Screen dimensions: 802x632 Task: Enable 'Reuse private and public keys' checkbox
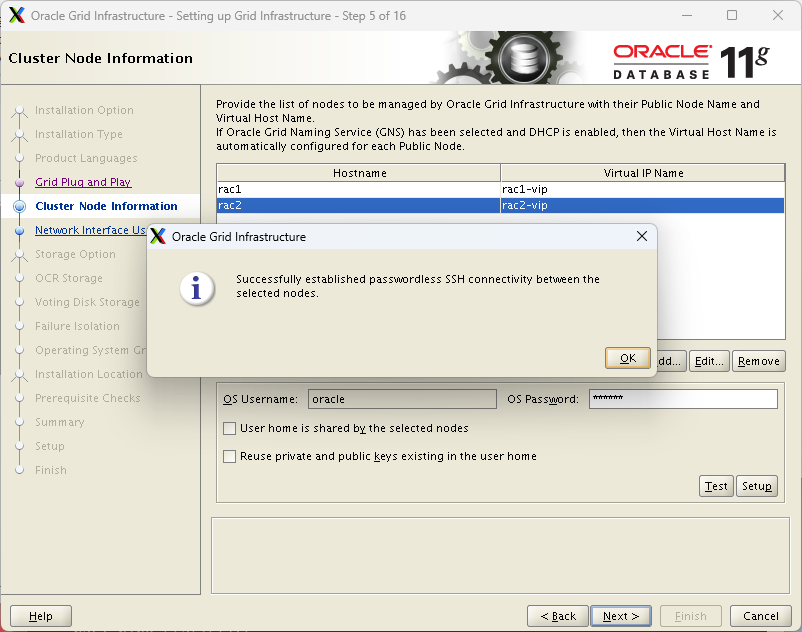(230, 456)
